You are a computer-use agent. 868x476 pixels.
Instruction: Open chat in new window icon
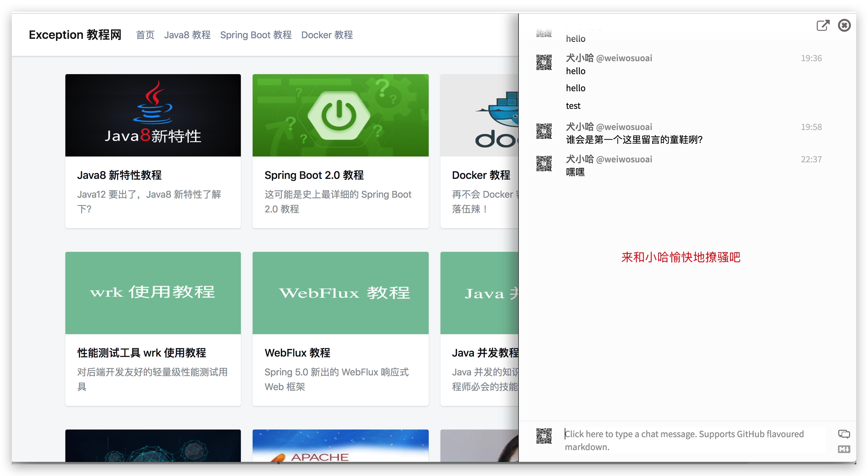pos(823,26)
